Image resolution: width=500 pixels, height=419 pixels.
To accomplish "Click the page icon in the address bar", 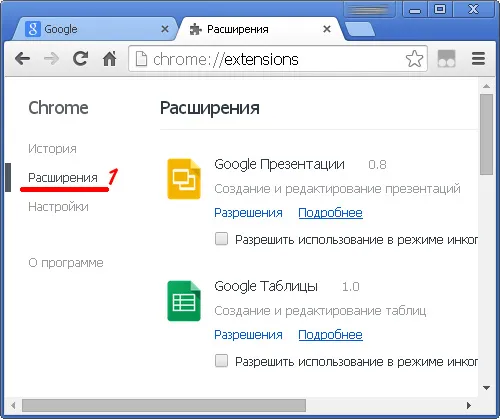I will tap(141, 59).
